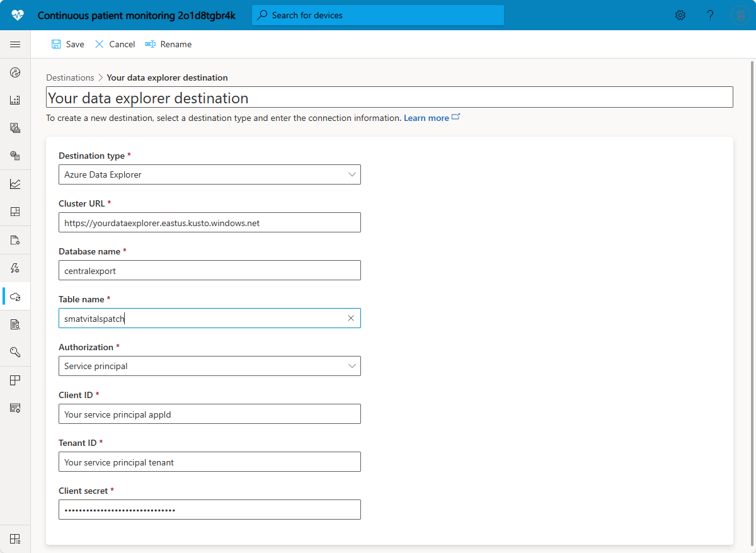Collapse the sidebar with the hamburger menu
The height and width of the screenshot is (553, 756).
[x=15, y=44]
